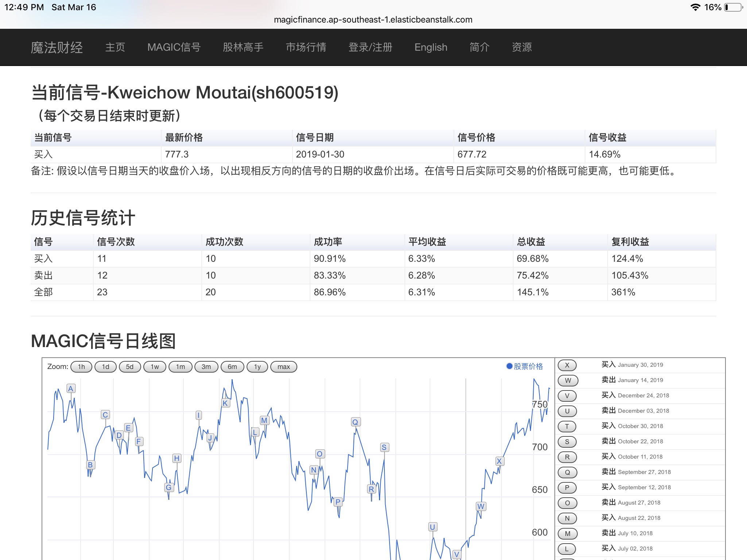This screenshot has width=747, height=560.
Task: Set chart zoom to 1d
Action: pos(105,367)
